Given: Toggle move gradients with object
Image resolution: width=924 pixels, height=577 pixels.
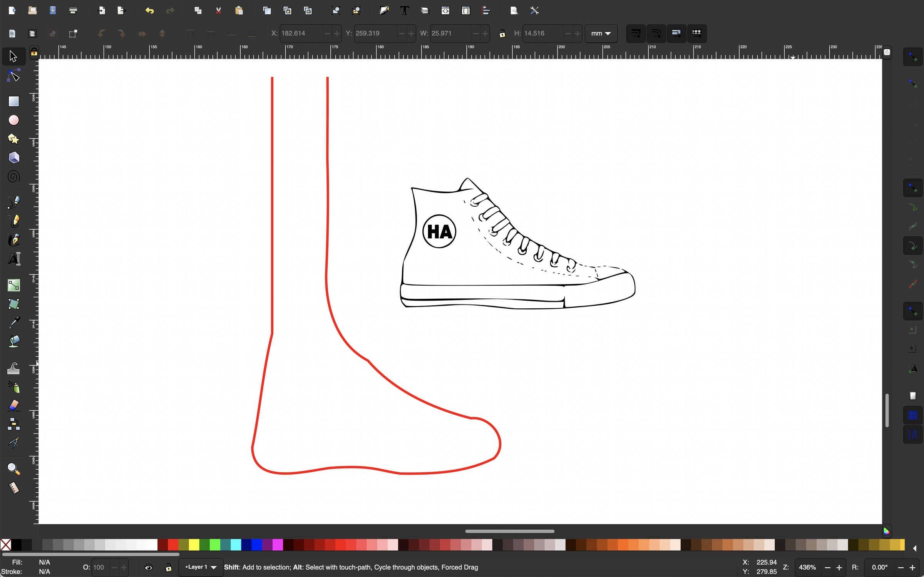Looking at the screenshot, I should [x=676, y=33].
